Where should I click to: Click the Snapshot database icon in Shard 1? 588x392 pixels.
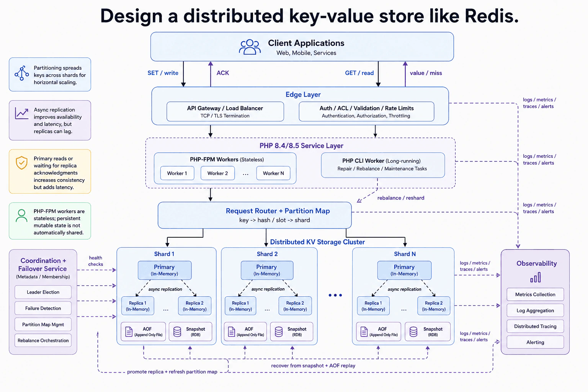(x=177, y=332)
